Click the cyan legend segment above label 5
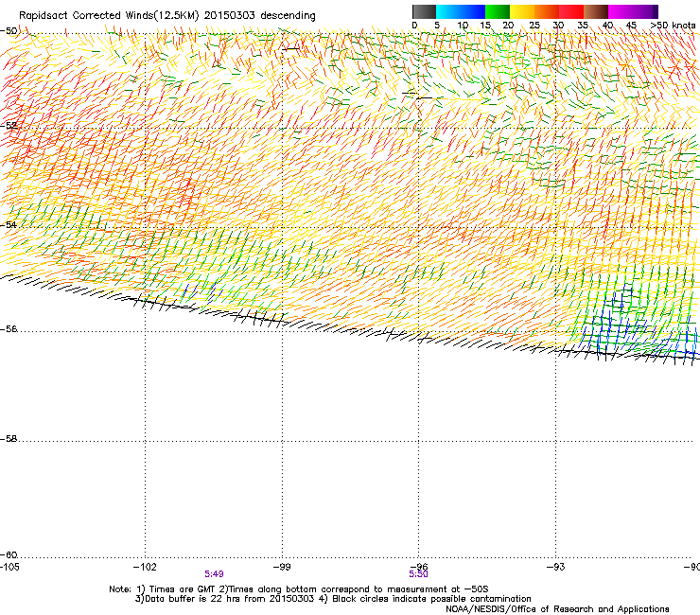The width and height of the screenshot is (700, 615). coord(448,11)
